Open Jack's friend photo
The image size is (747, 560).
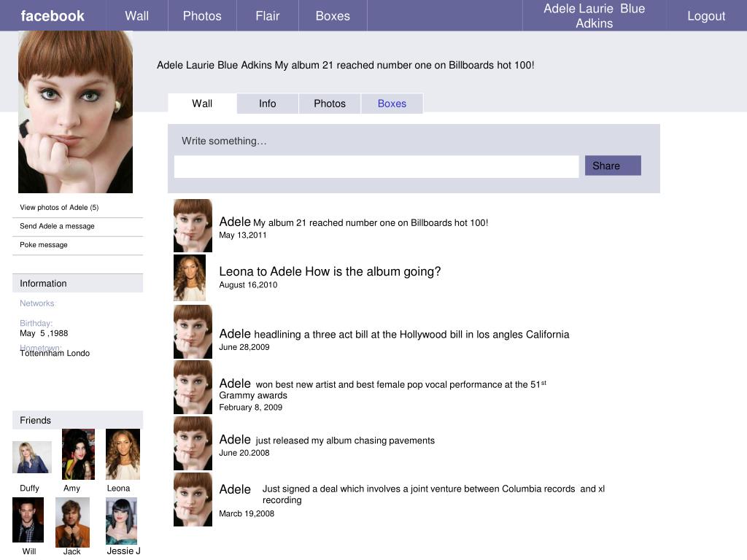coord(72,522)
